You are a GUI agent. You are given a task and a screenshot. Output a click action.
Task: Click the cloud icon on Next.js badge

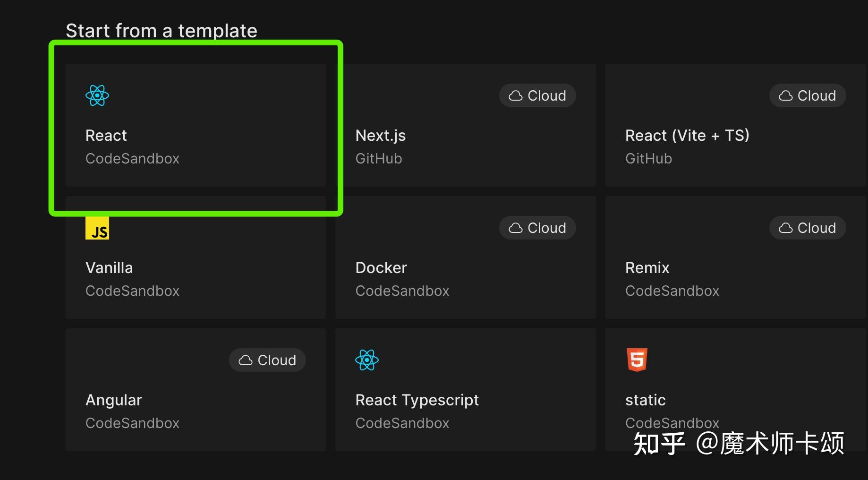[x=516, y=95]
